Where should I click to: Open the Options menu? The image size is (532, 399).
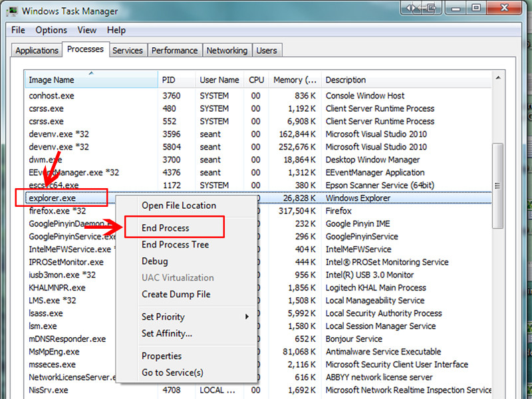coord(51,30)
